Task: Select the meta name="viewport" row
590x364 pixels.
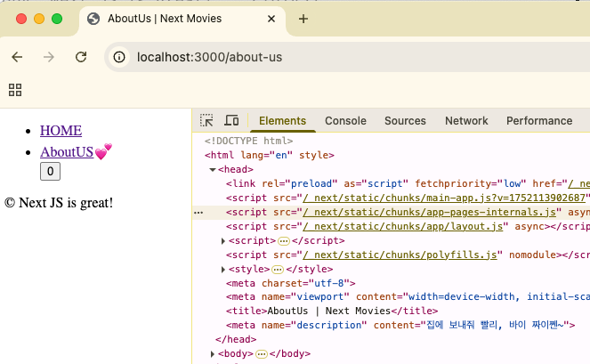Action: pos(408,296)
